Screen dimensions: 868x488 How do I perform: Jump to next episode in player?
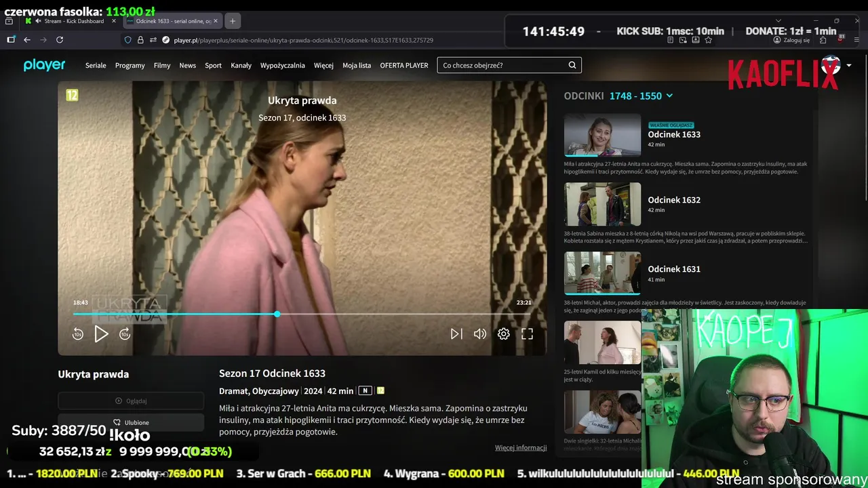tap(456, 333)
